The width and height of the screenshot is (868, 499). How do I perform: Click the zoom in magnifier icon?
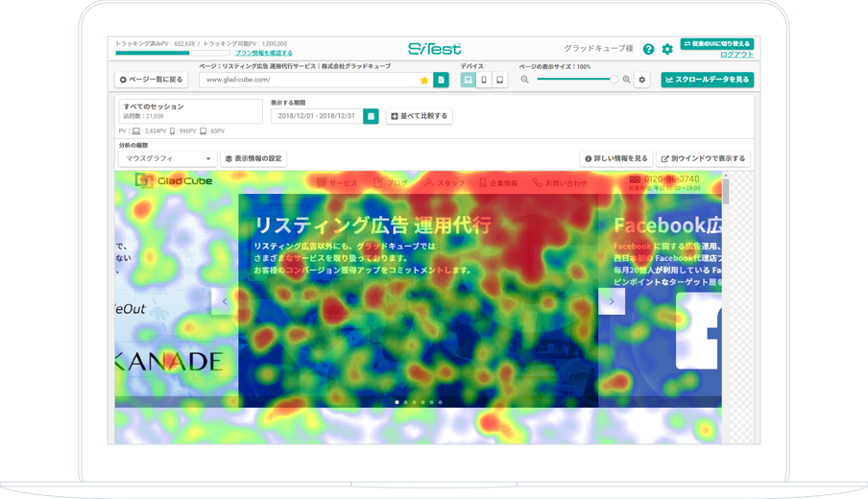[627, 80]
